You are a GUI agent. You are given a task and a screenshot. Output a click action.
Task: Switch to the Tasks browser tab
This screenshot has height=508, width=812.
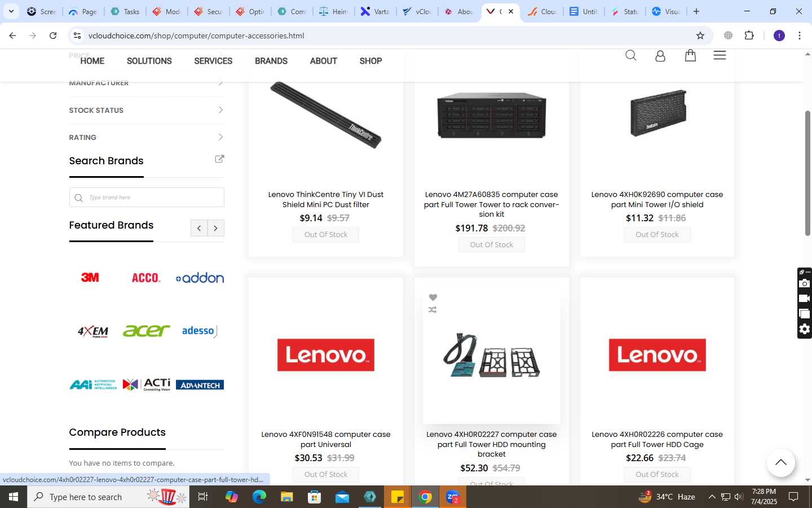click(x=125, y=11)
